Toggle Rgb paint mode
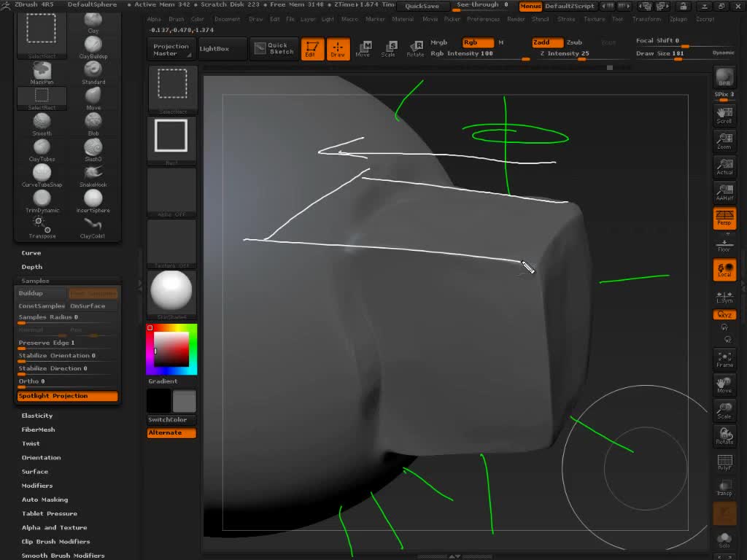 tap(478, 42)
